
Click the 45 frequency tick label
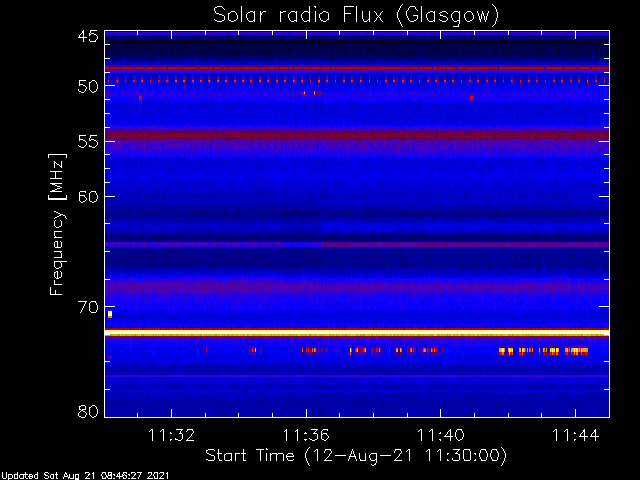[x=88, y=36]
